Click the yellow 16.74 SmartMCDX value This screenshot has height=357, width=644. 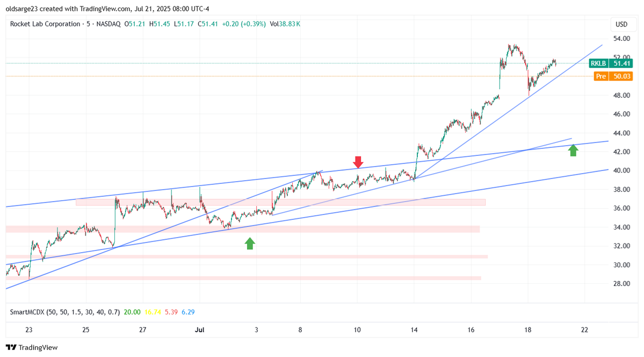(x=153, y=312)
